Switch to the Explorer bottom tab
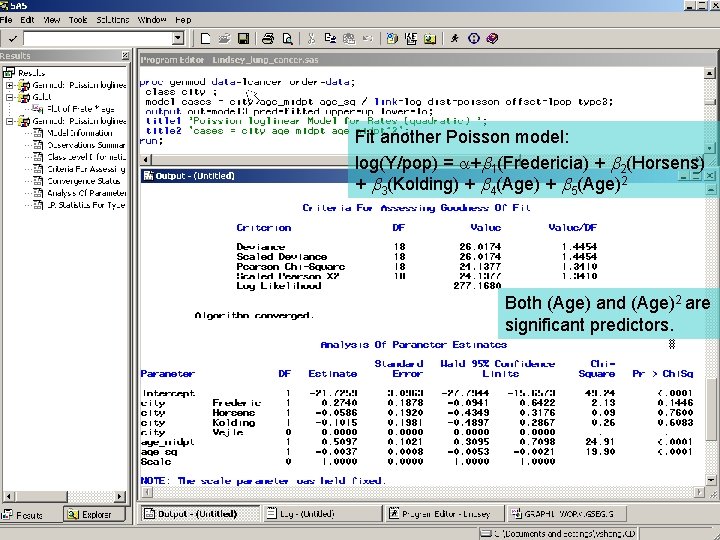Viewport: 720px width, 540px height. (x=95, y=515)
